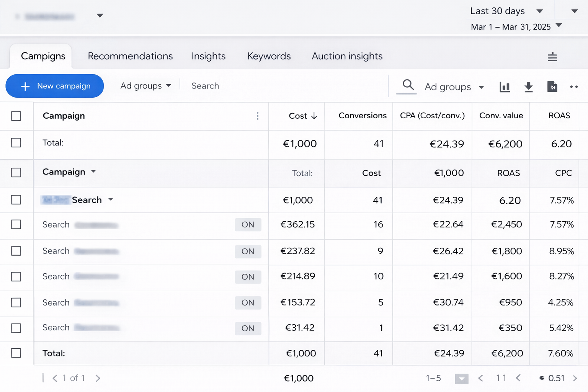
Task: Switch to the Recommendations tab
Action: click(130, 56)
